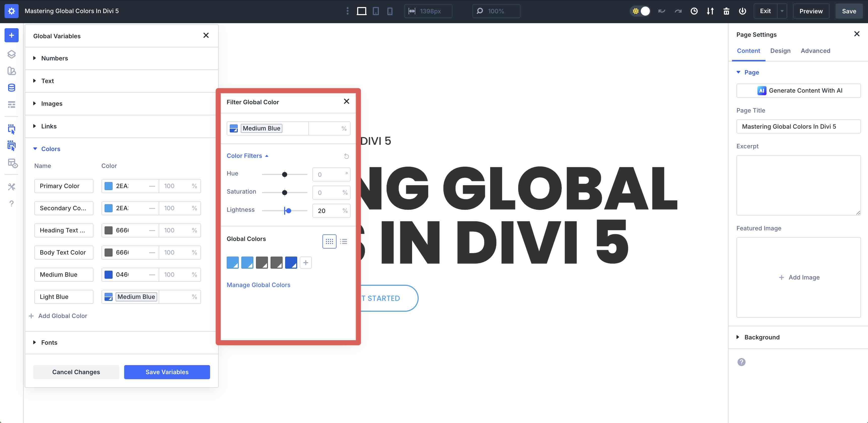Open the Exit dropdown arrow

[782, 11]
